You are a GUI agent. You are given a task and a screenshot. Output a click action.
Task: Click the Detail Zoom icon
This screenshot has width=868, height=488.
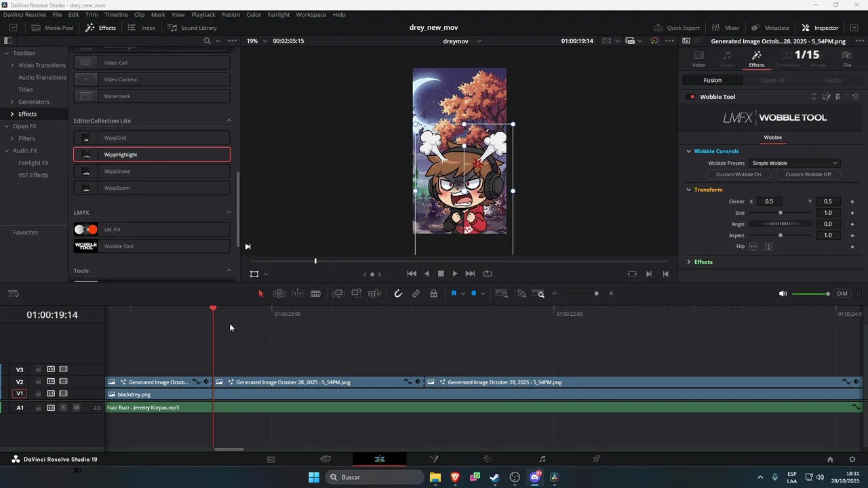521,293
